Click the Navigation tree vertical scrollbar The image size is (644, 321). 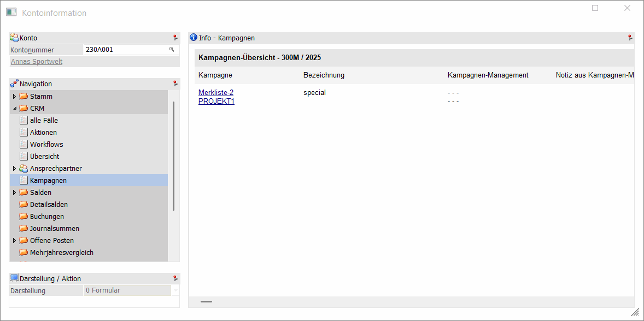(173, 156)
